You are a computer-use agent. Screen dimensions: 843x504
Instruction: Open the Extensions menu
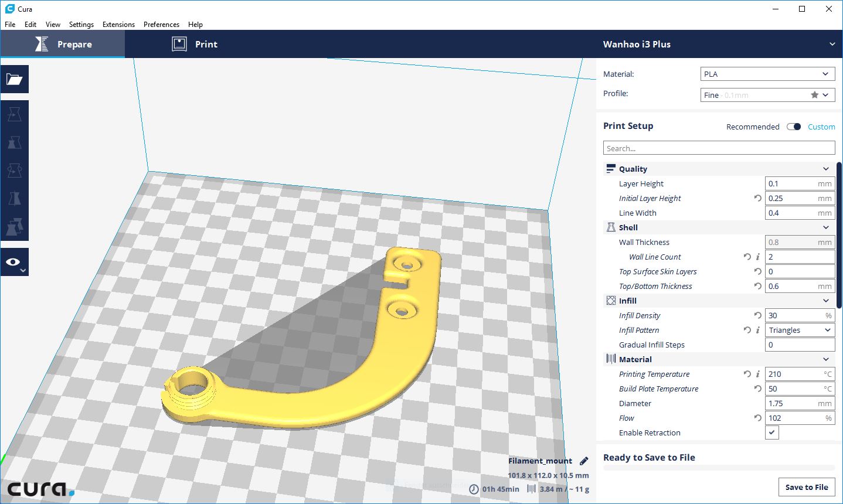[118, 25]
